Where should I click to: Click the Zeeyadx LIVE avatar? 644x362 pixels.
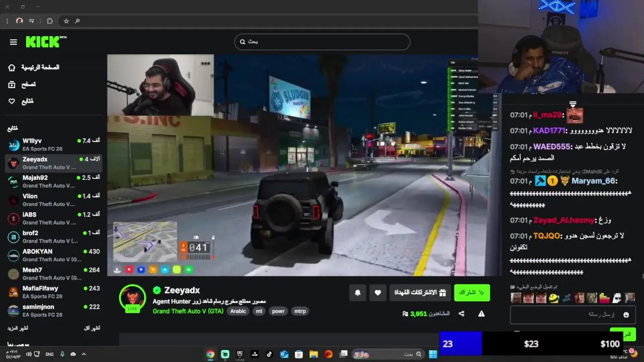pyautogui.click(x=133, y=298)
